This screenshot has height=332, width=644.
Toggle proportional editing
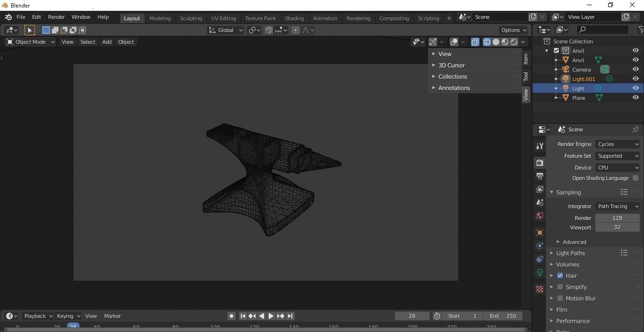(x=296, y=30)
